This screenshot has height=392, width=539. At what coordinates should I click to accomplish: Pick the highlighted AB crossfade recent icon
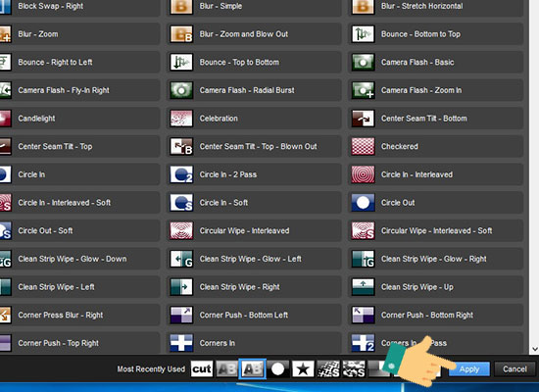[x=252, y=368]
